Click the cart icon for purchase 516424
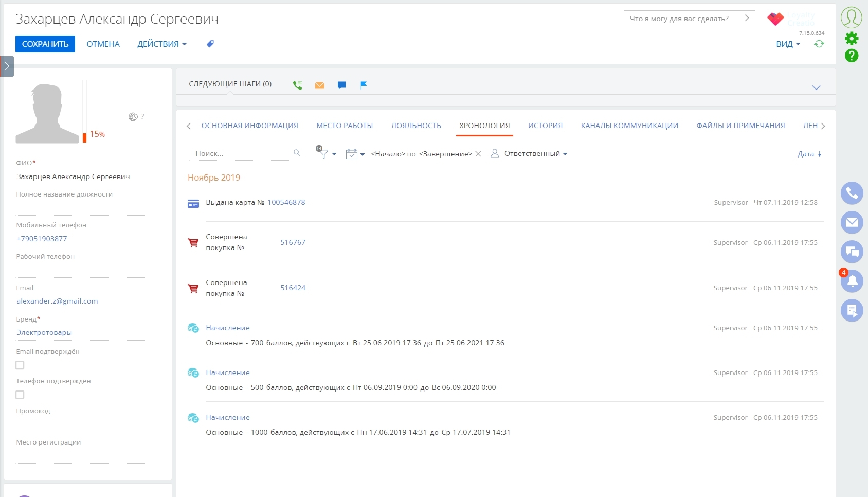Image resolution: width=868 pixels, height=497 pixels. [193, 289]
